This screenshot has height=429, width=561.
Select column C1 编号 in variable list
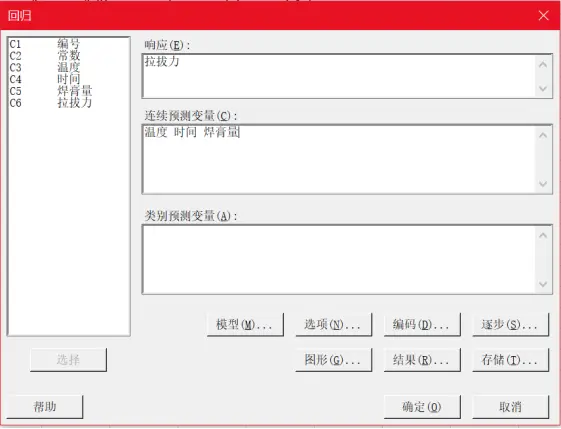68,44
